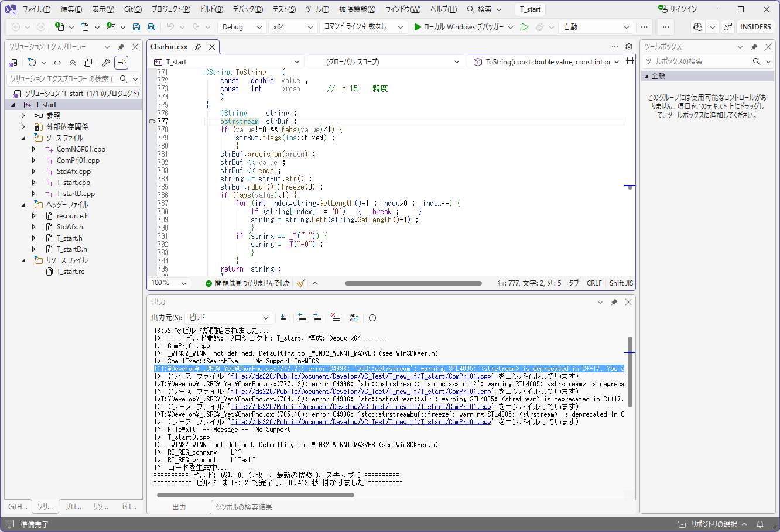
Task: Switch to シンボルの検索結果 tab
Action: click(244, 507)
